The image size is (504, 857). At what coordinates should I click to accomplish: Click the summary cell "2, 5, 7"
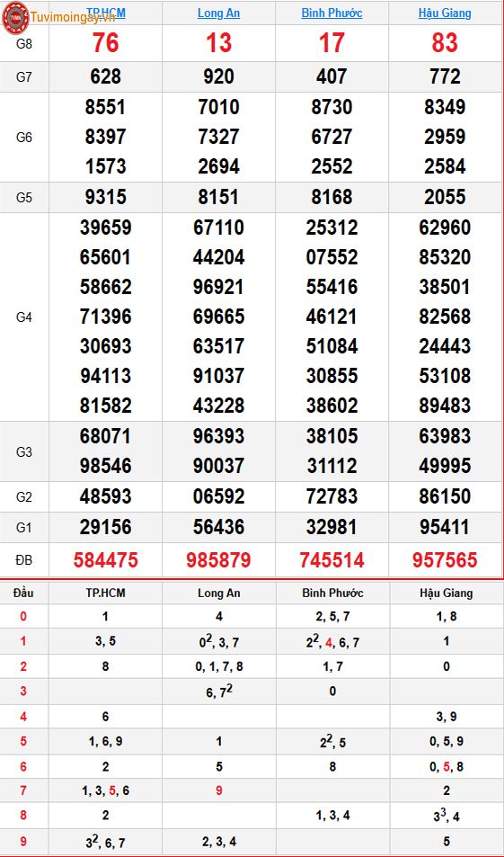coord(332,617)
